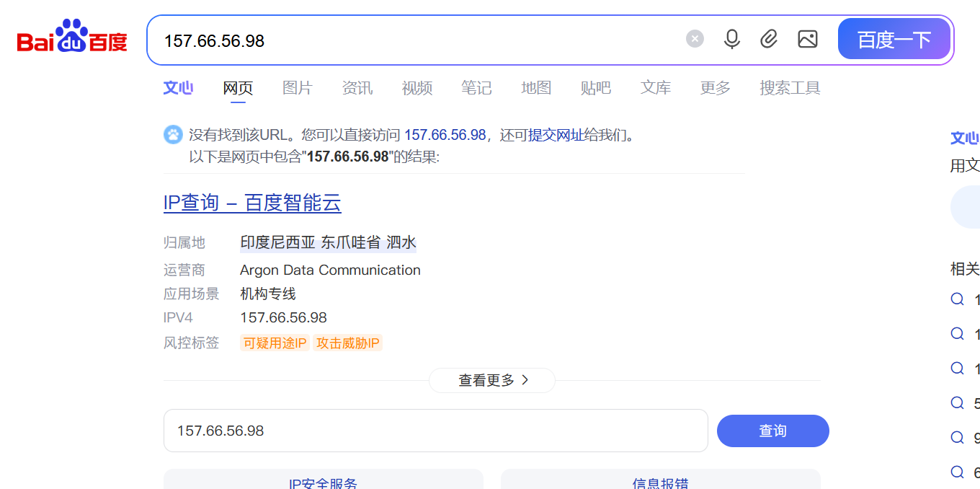
Task: Expand 查看更多 to see full IP details
Action: click(492, 380)
